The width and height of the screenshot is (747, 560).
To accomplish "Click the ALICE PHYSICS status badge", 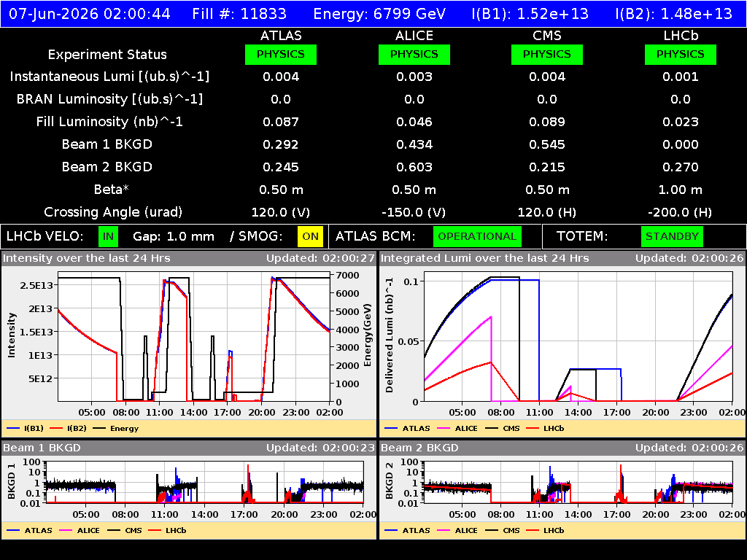I will click(x=414, y=54).
